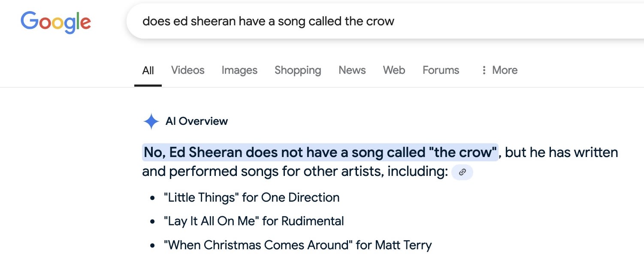
Task: Open the Forums tab
Action: pyautogui.click(x=441, y=70)
